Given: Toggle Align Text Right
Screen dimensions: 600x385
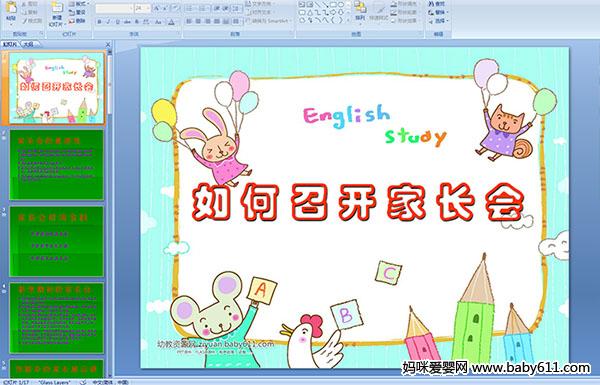Looking at the screenshot, I should [208, 21].
